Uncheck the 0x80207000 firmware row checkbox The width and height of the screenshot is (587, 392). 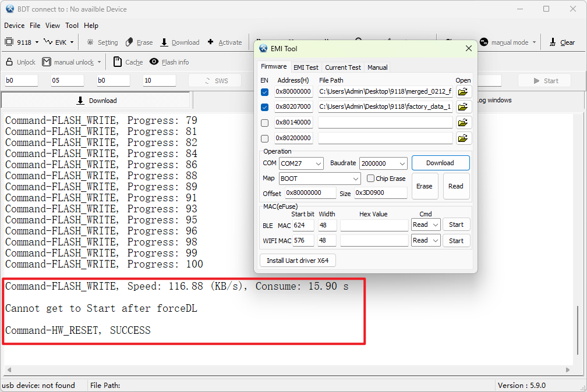point(265,107)
